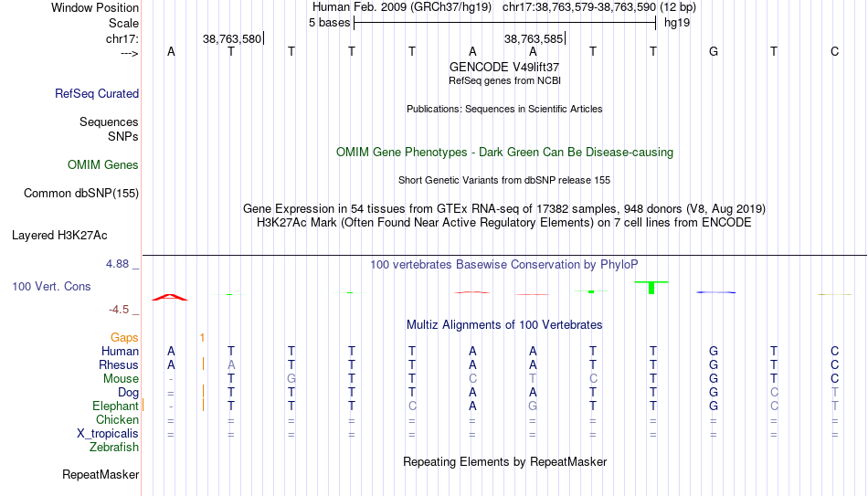This screenshot has width=868, height=496.
Task: Click the '5 bases' scale text
Action: pos(329,23)
